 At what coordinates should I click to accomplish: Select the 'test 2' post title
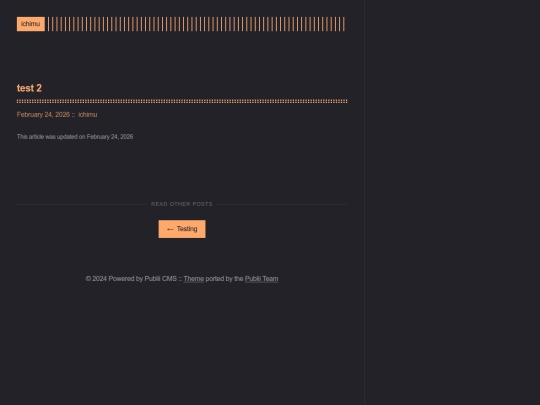[x=29, y=88]
